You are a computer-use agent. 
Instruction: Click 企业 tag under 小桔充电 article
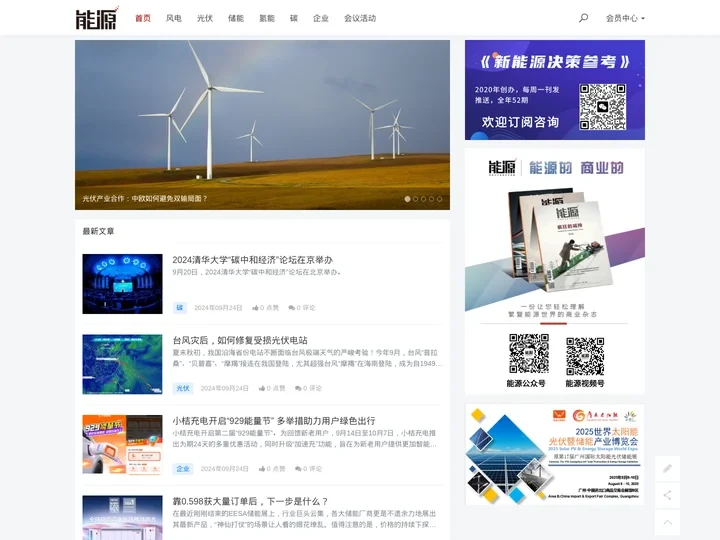click(183, 469)
